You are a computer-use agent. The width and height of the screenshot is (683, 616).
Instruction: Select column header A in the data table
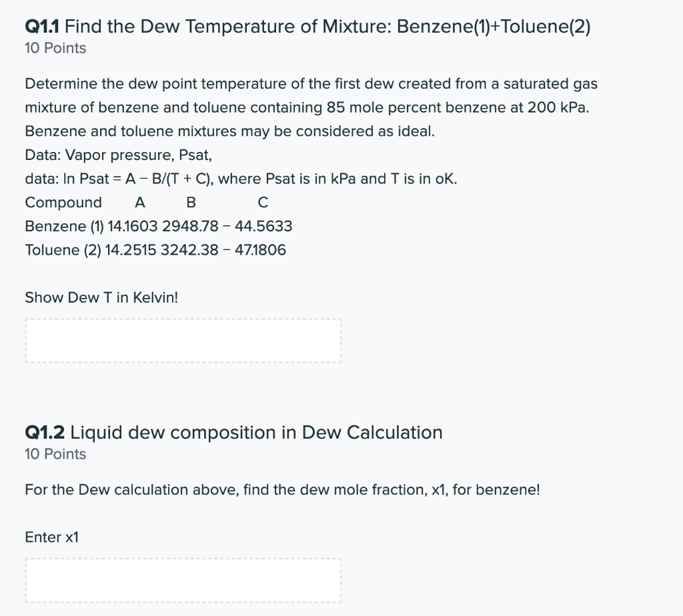tap(139, 202)
